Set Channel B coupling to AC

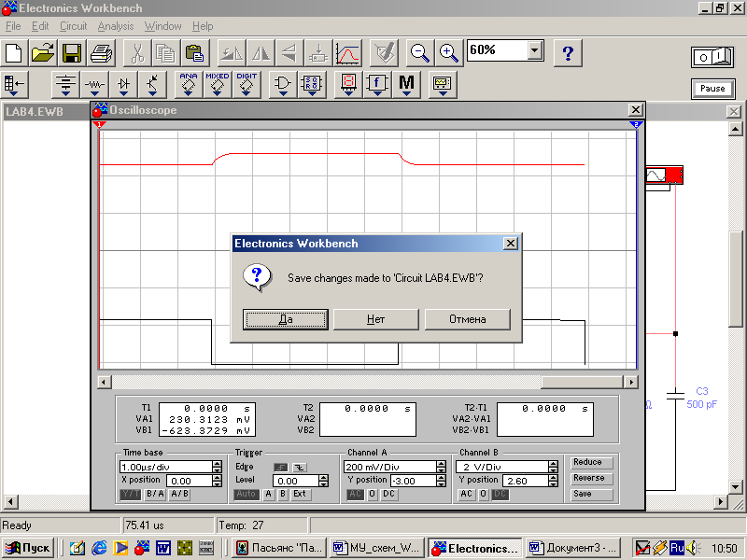(466, 495)
